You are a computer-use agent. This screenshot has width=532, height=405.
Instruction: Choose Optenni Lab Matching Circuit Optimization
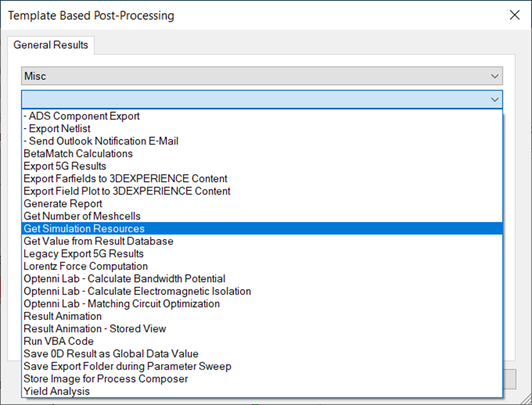point(262,304)
